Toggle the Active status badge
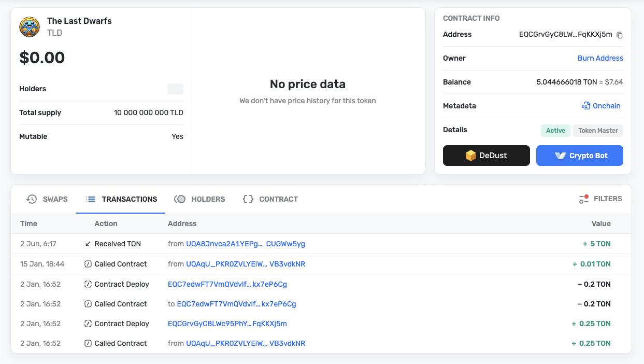 tap(555, 131)
